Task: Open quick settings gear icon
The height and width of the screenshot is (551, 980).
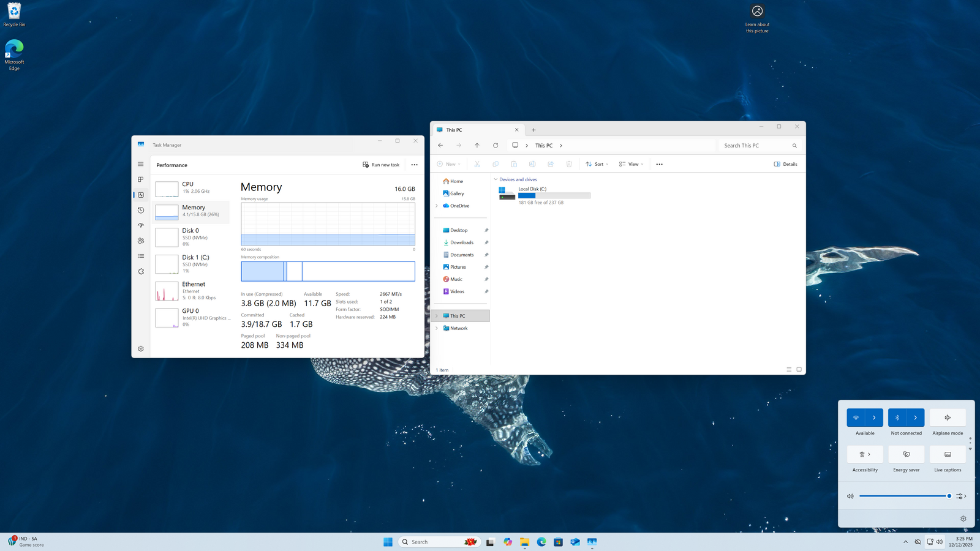Action: [963, 519]
